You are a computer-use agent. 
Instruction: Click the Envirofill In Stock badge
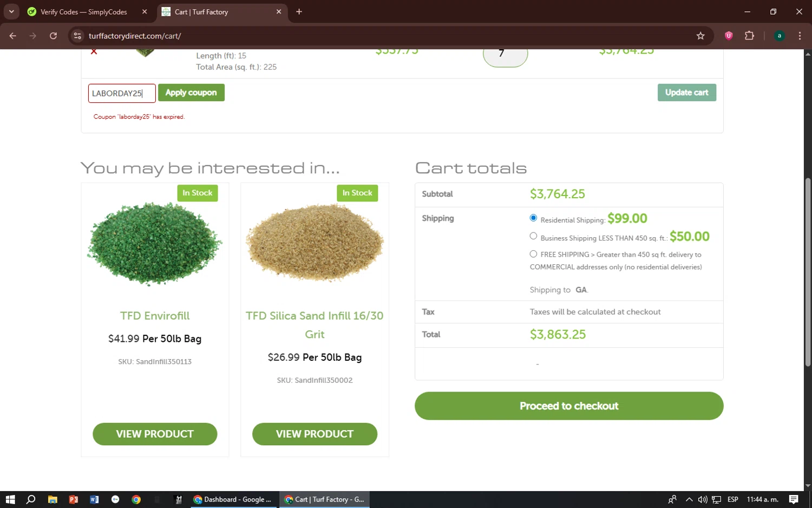198,193
